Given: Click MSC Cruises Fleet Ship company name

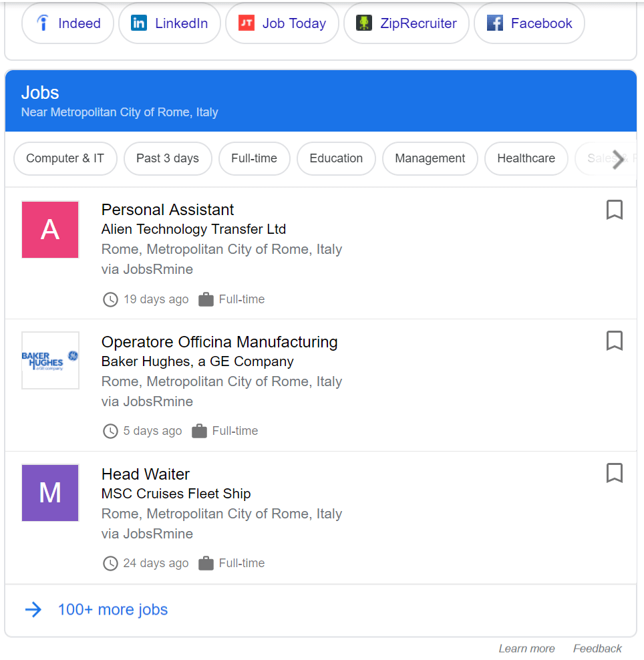Looking at the screenshot, I should point(176,493).
